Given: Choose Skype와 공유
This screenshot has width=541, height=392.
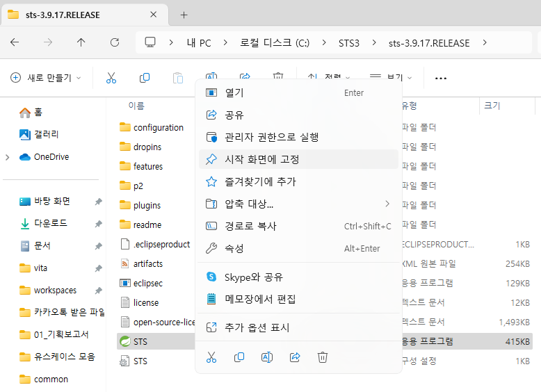Looking at the screenshot, I should tap(298, 277).
